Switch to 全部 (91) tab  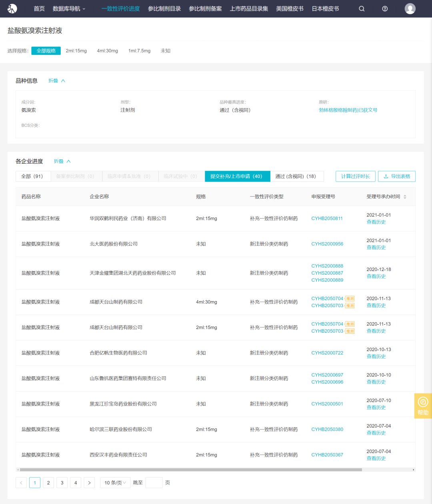click(x=33, y=176)
